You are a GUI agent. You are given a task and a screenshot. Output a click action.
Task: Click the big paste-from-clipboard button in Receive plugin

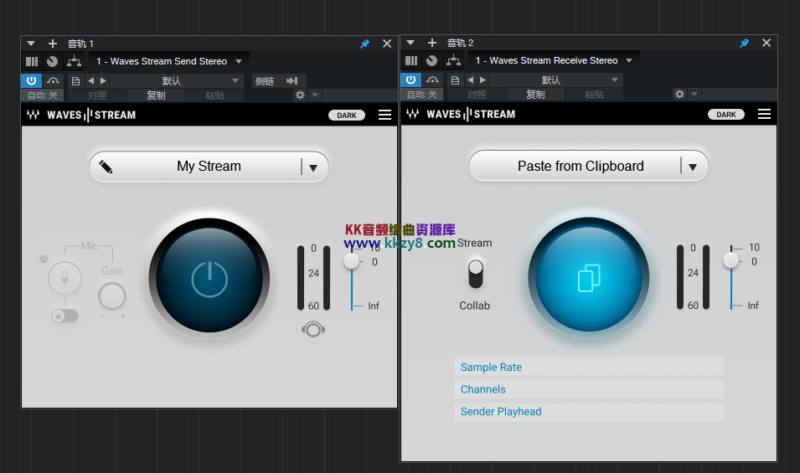pyautogui.click(x=588, y=278)
